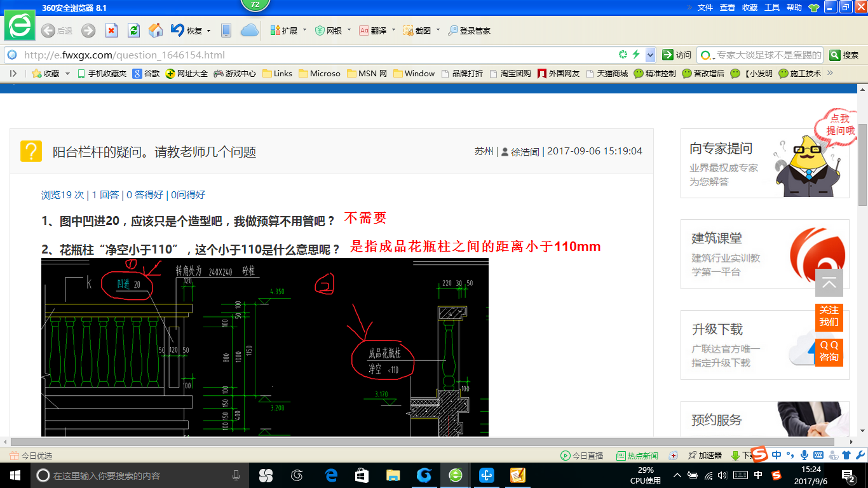Stop page loading with red X icon
Viewport: 868px width, 488px height.
point(111,30)
